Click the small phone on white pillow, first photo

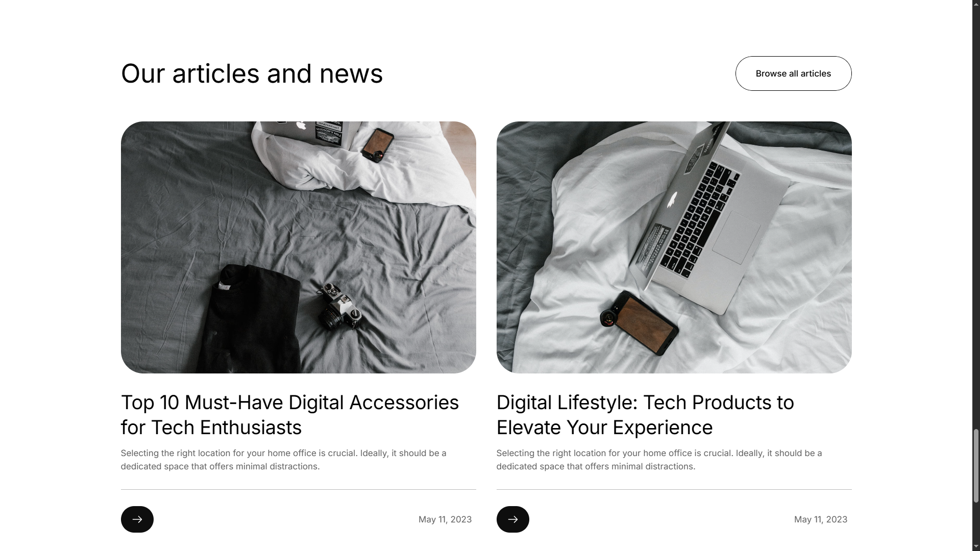point(378,145)
